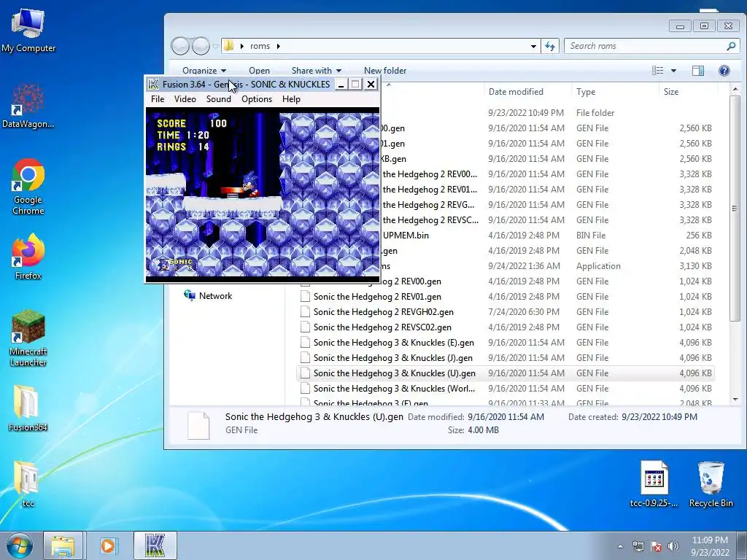Open Explorer help question mark icon
Viewport: 747px width, 560px height.
click(x=724, y=71)
